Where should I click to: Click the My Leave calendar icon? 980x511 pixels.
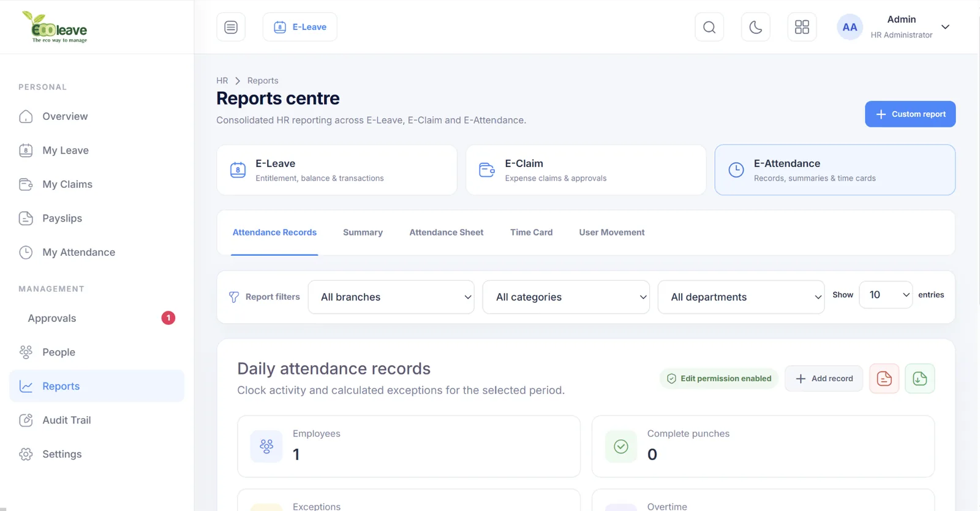point(26,151)
